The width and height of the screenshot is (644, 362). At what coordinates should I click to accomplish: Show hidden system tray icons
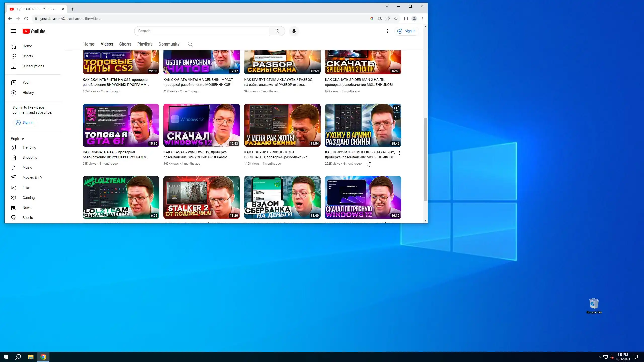(599, 357)
